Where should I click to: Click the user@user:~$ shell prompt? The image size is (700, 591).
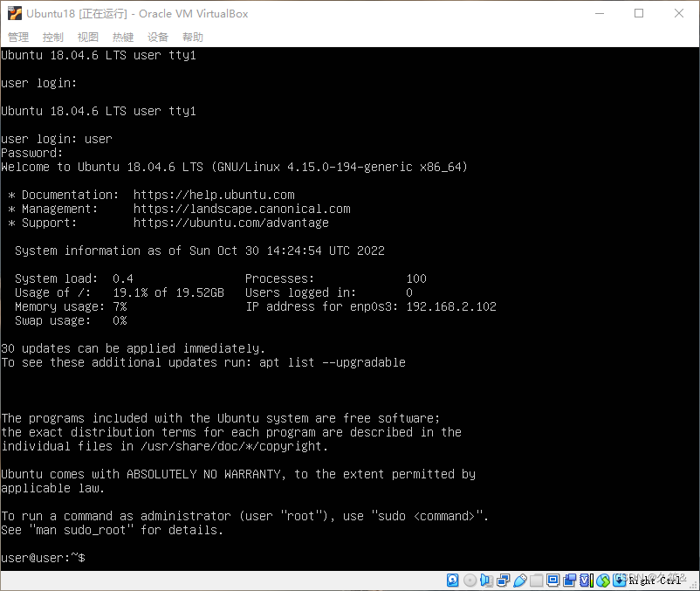click(43, 558)
